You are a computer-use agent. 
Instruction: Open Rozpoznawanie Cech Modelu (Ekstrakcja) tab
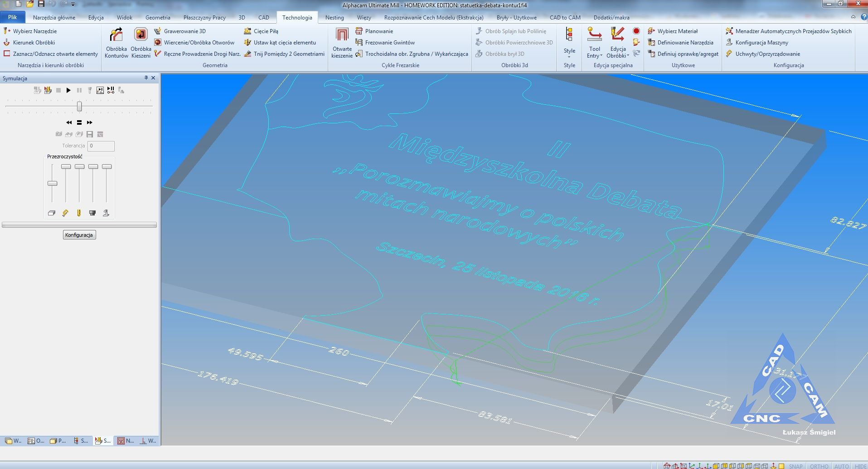tap(434, 17)
